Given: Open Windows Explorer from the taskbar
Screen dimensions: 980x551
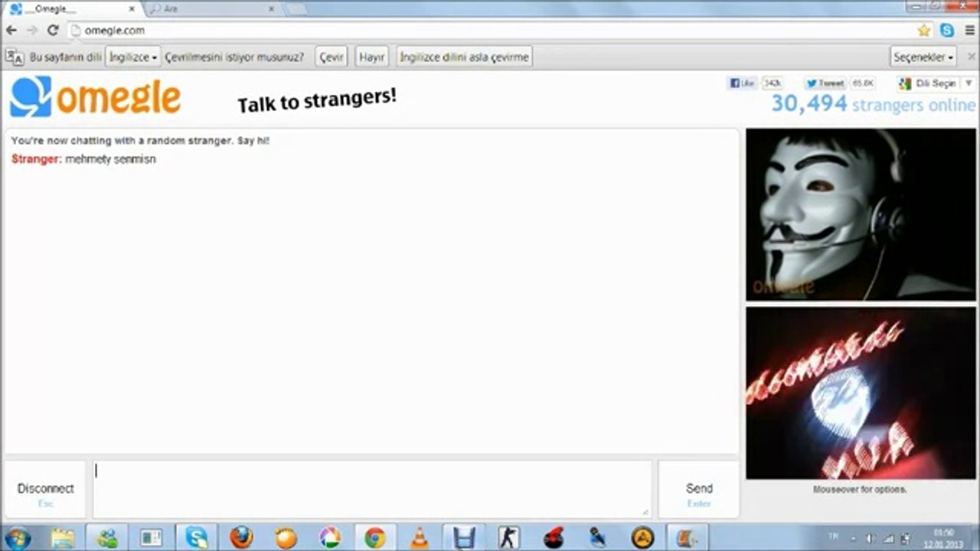Looking at the screenshot, I should point(62,537).
